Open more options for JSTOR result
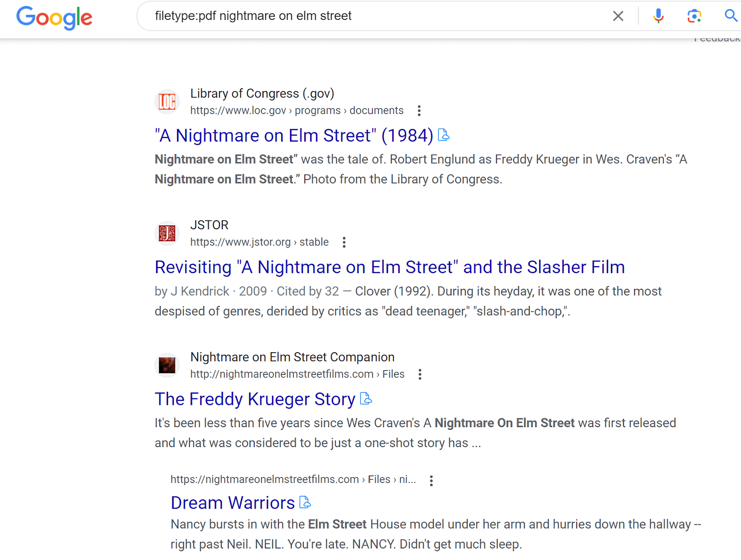 [344, 243]
